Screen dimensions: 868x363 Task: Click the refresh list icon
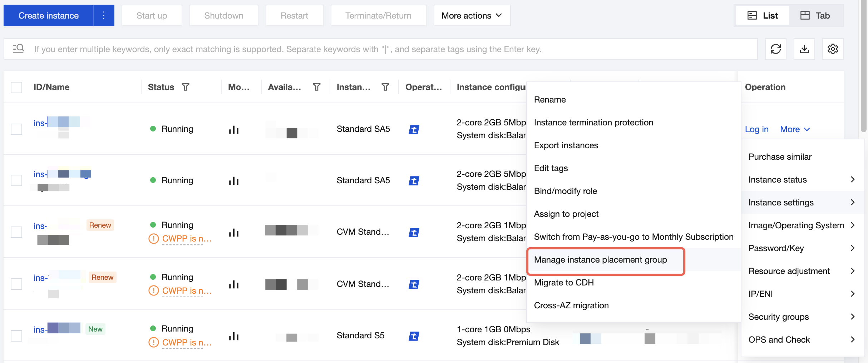point(775,49)
